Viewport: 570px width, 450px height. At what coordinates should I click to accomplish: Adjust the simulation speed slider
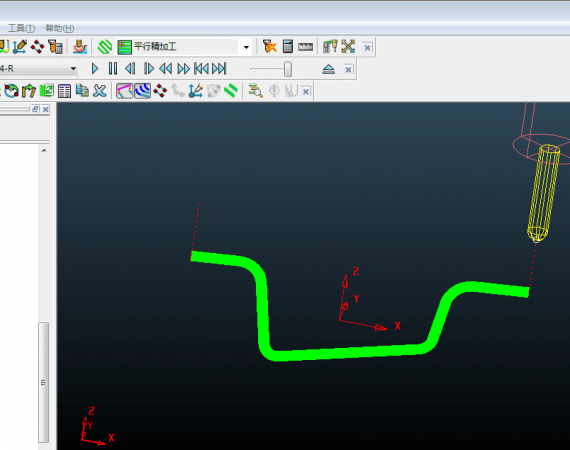[287, 69]
